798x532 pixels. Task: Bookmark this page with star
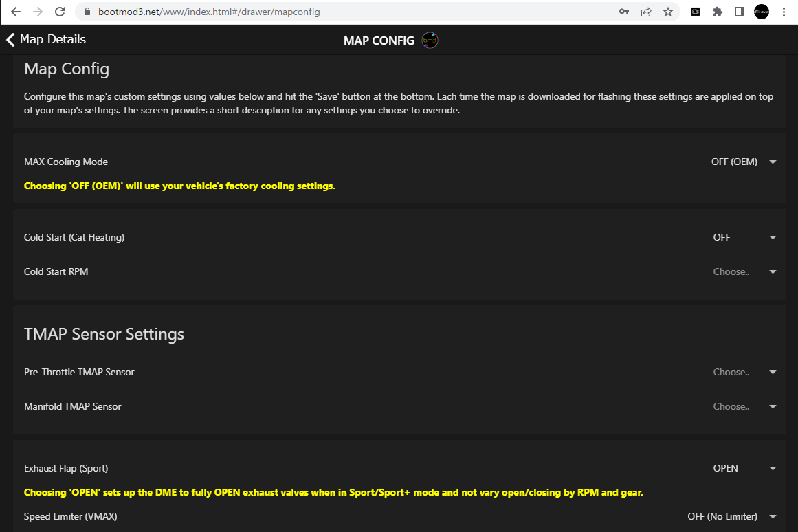coord(667,12)
